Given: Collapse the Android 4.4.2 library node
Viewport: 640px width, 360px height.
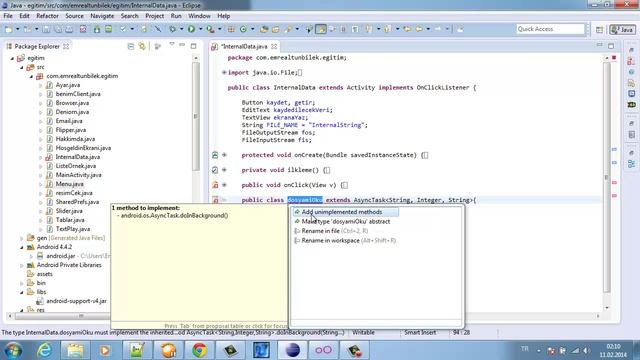Looking at the screenshot, I should pos(22,247).
